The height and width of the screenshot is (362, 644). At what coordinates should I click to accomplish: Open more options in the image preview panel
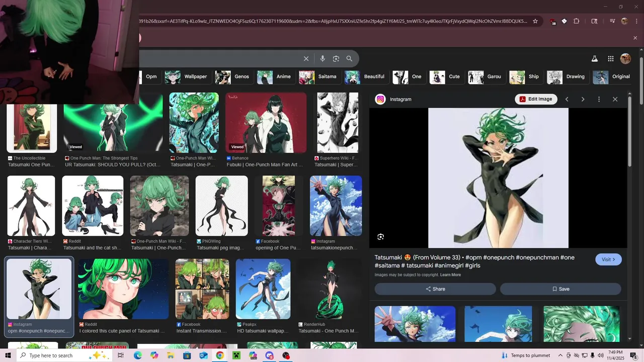click(599, 99)
